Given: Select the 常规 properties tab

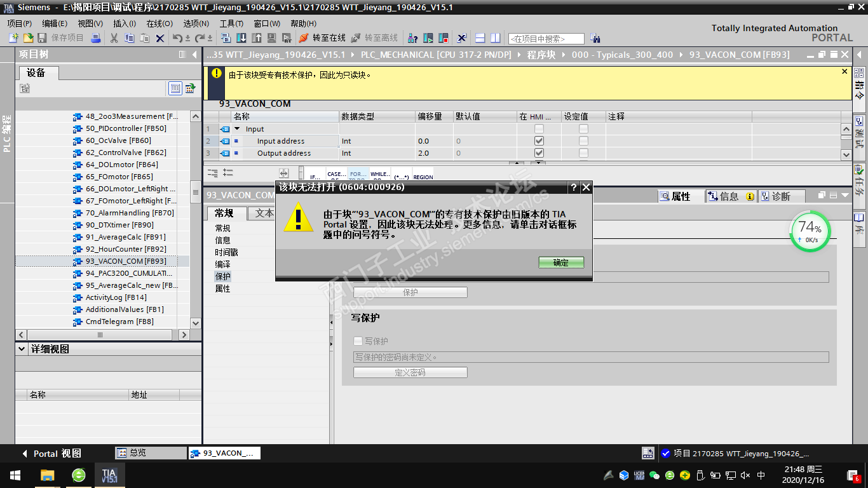Looking at the screenshot, I should [224, 213].
